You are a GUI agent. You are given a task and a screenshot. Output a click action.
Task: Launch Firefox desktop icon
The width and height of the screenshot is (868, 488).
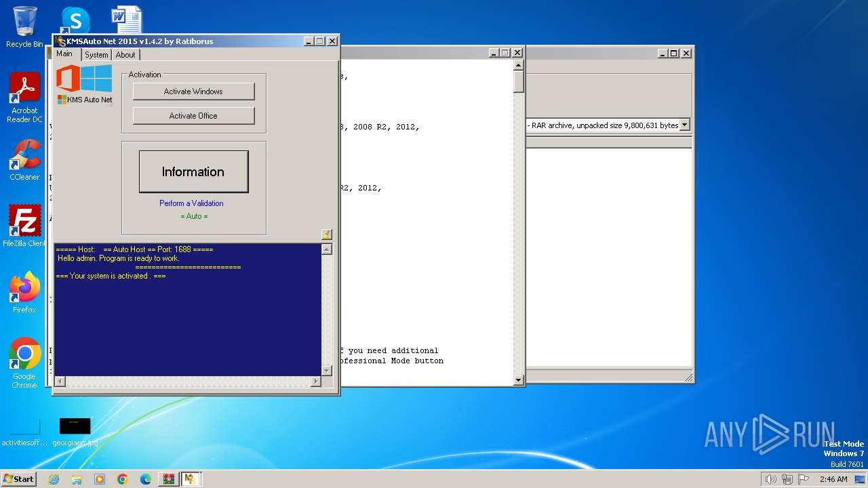[x=24, y=293]
